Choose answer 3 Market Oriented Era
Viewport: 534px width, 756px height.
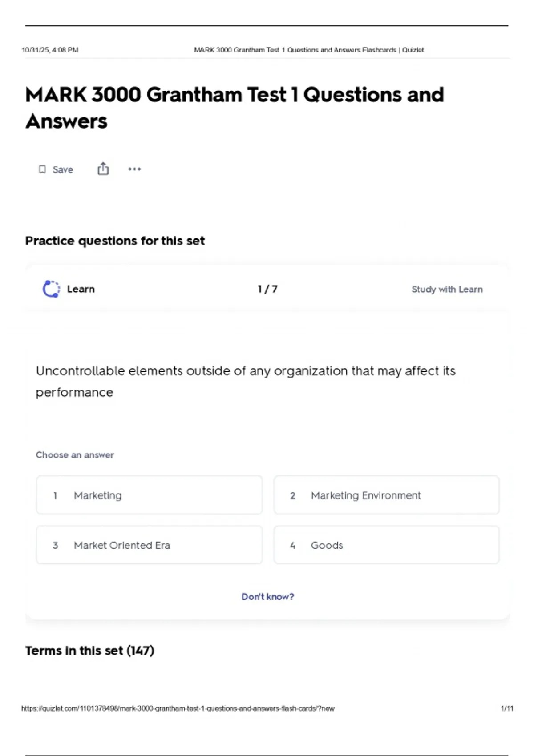149,545
